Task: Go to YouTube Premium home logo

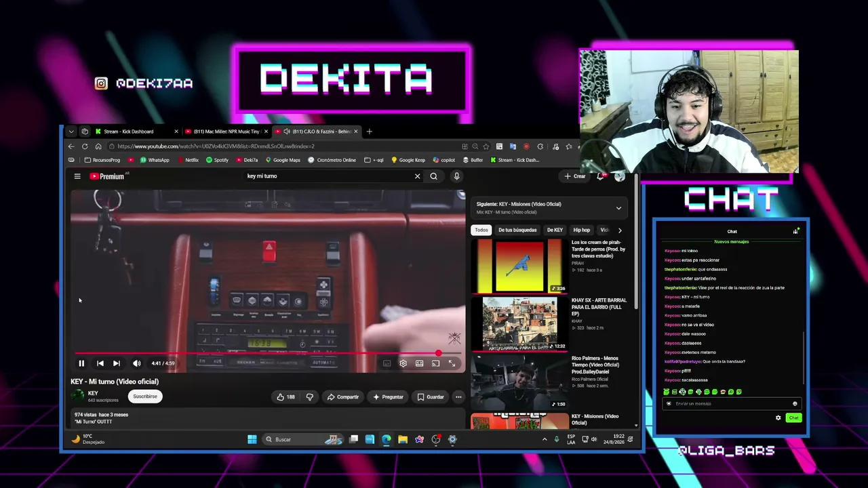Action: point(107,176)
